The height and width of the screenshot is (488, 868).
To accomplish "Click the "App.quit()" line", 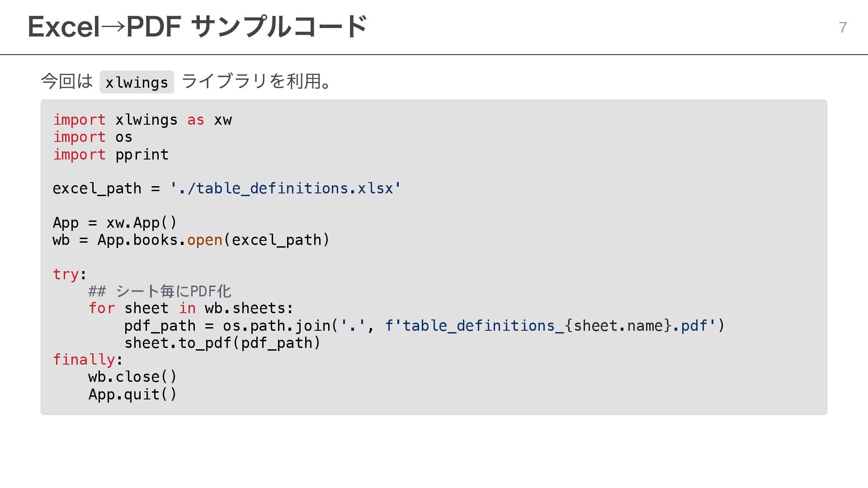I will (x=132, y=394).
